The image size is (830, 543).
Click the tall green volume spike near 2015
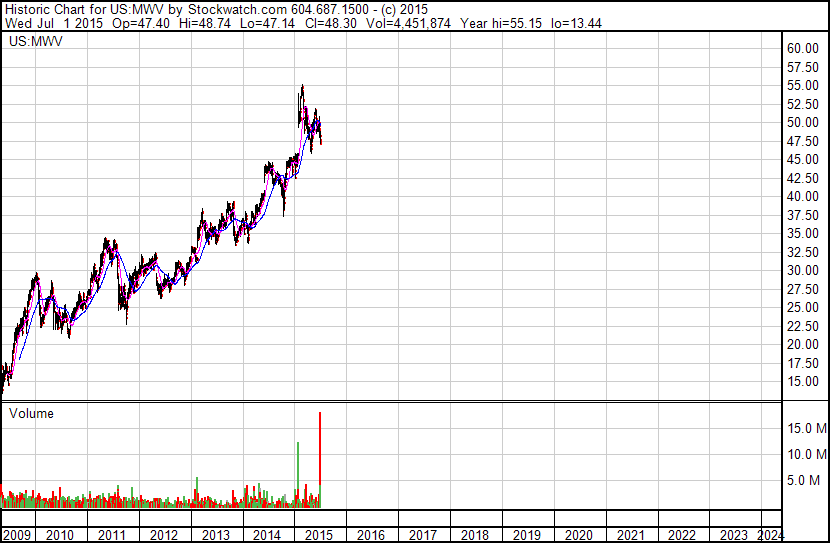pos(298,474)
